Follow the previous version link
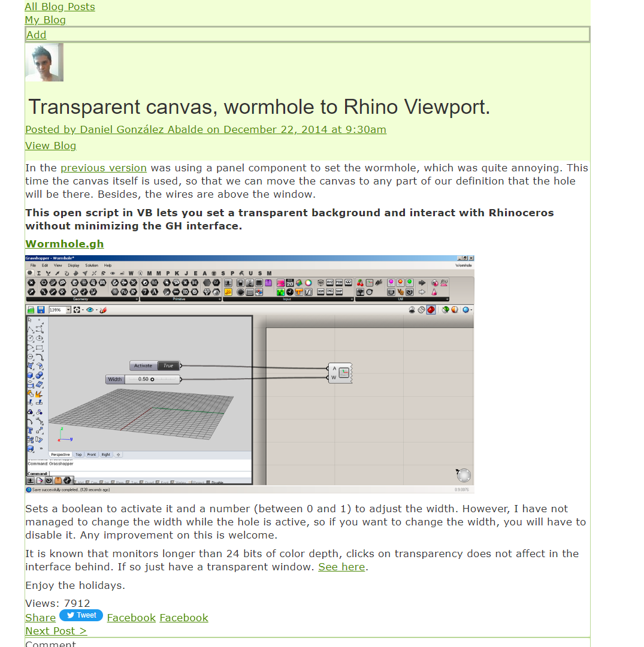 pos(104,168)
